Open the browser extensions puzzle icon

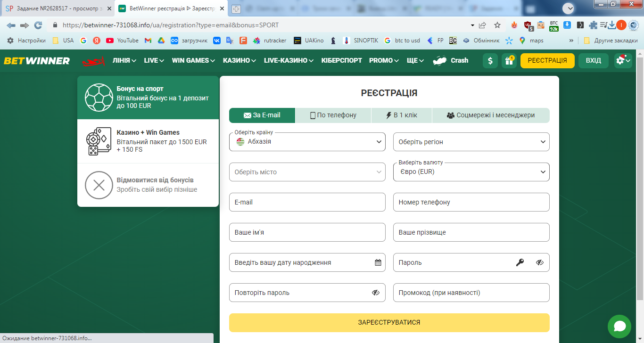pyautogui.click(x=593, y=25)
